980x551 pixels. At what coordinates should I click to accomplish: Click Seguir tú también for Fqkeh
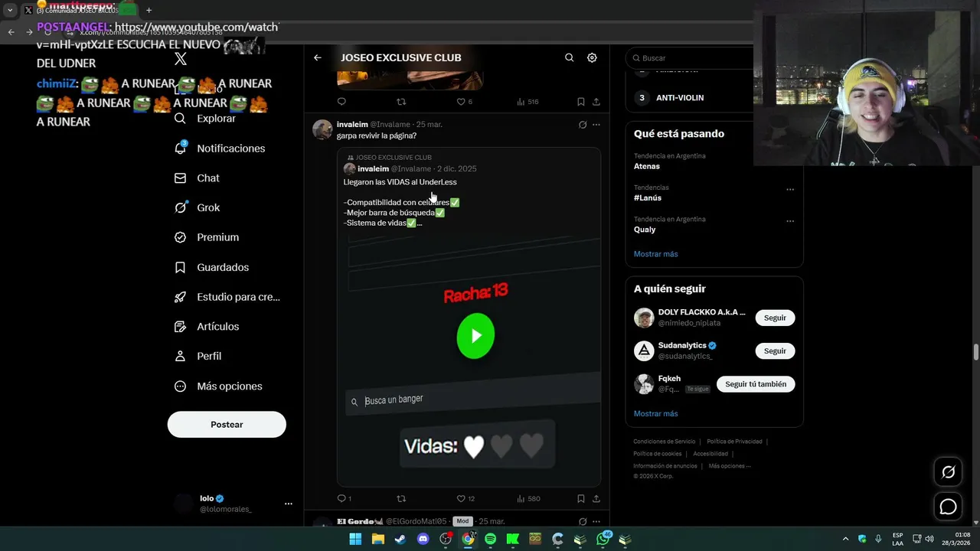click(756, 384)
